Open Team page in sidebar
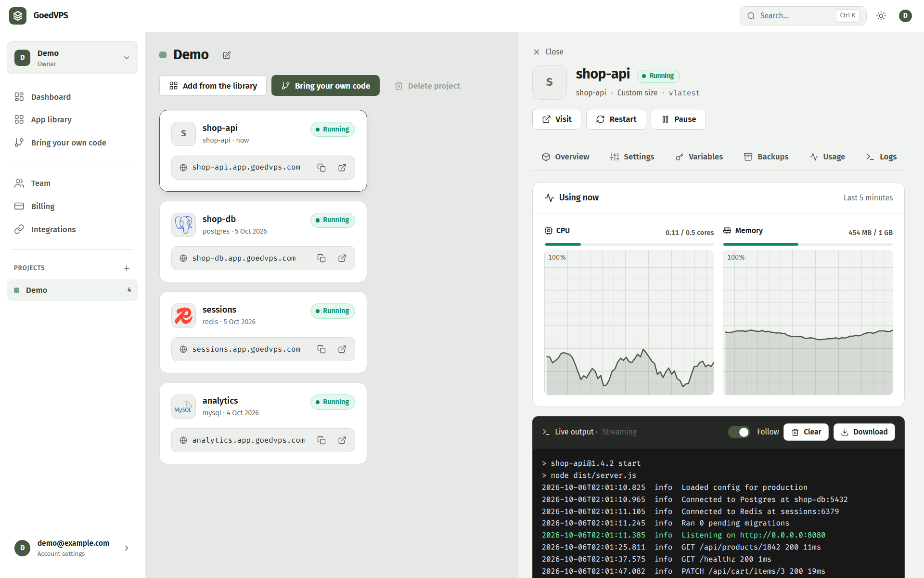The image size is (924, 578). click(72, 183)
